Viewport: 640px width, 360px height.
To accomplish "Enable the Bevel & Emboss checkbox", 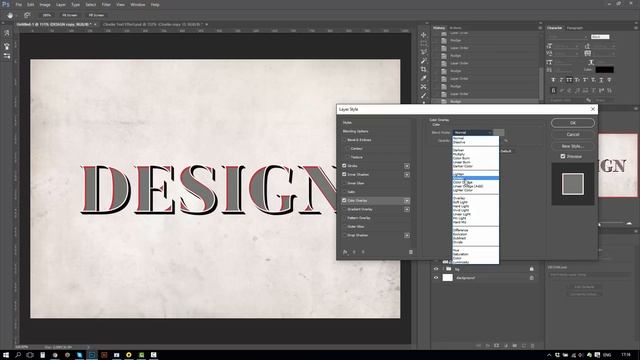I will pos(344,140).
